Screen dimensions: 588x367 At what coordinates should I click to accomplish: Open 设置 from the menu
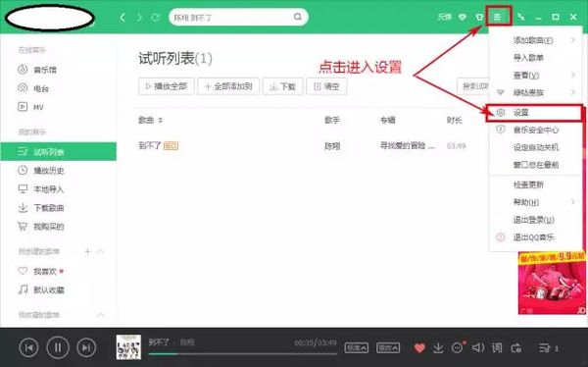535,113
